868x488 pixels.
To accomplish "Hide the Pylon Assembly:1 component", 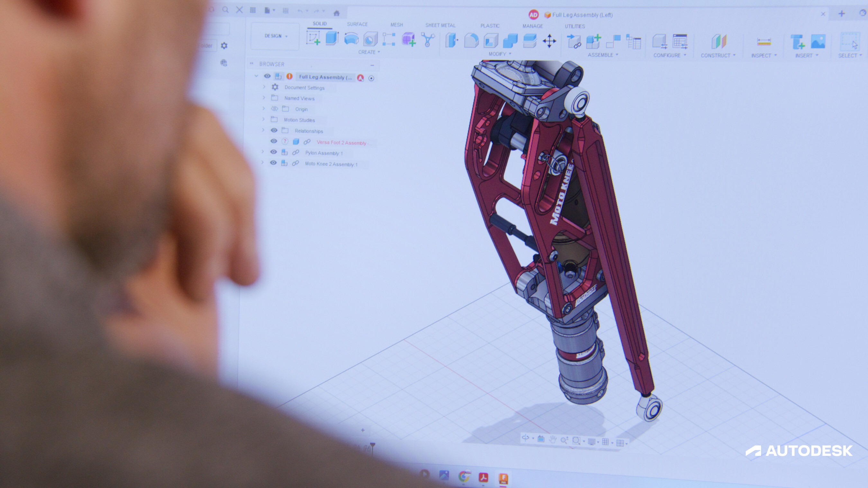I will (x=274, y=152).
